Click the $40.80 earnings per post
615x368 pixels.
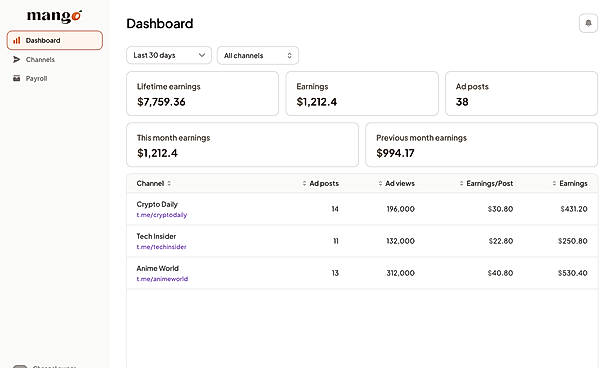coord(500,273)
